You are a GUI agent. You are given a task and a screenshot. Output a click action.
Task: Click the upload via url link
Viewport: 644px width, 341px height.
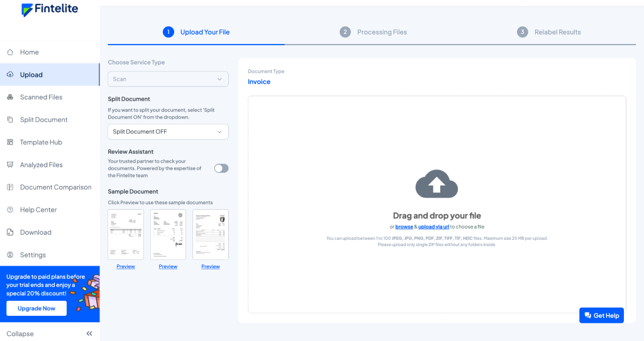(433, 227)
